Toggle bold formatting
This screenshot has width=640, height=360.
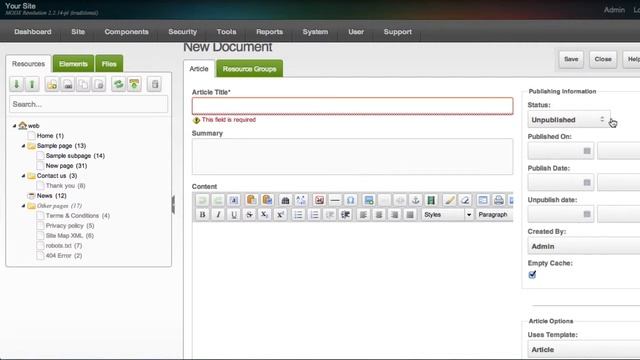[x=202, y=215]
